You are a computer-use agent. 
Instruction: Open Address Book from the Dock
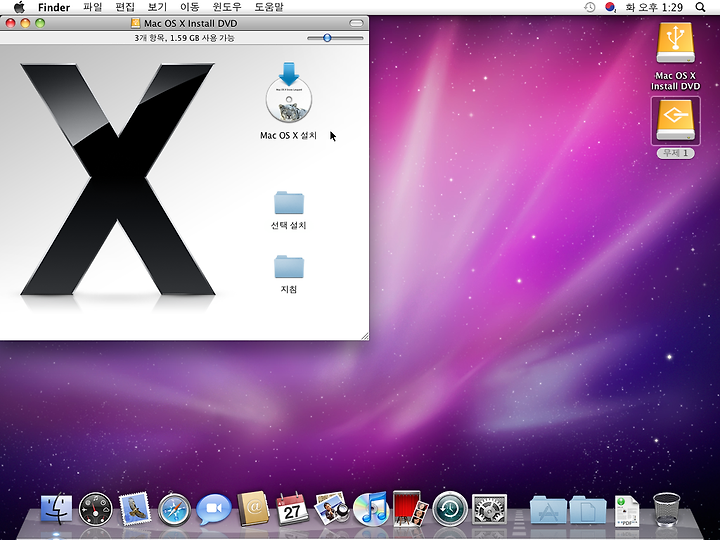click(x=253, y=508)
